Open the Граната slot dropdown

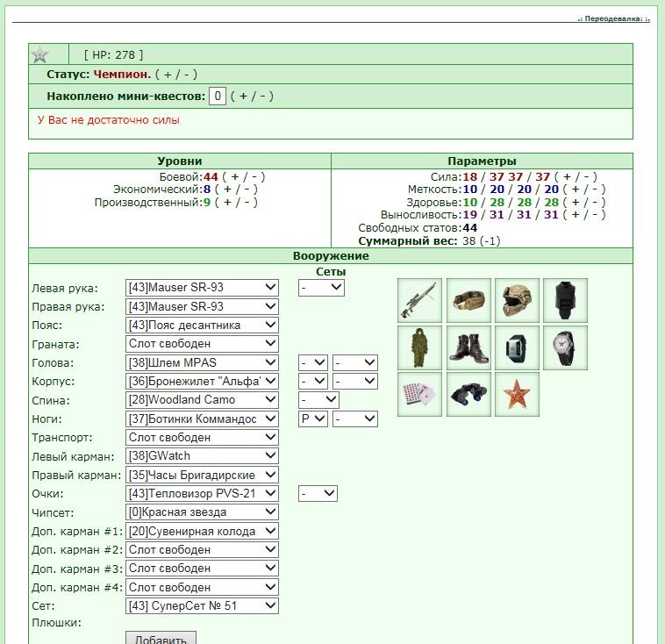coord(202,344)
